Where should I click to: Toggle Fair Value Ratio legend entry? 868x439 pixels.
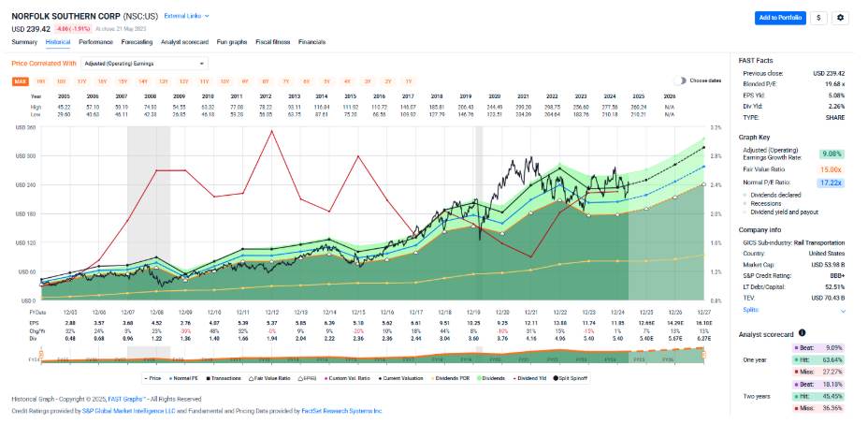(269, 378)
